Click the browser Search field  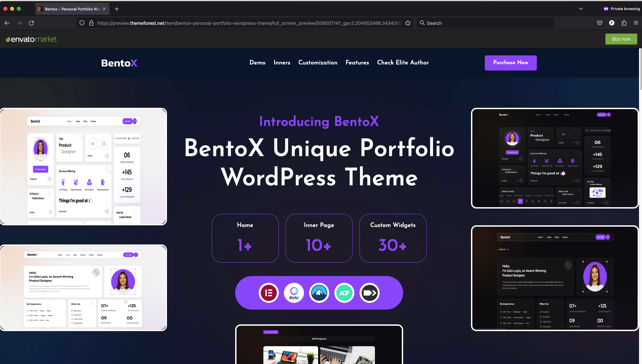(x=485, y=23)
